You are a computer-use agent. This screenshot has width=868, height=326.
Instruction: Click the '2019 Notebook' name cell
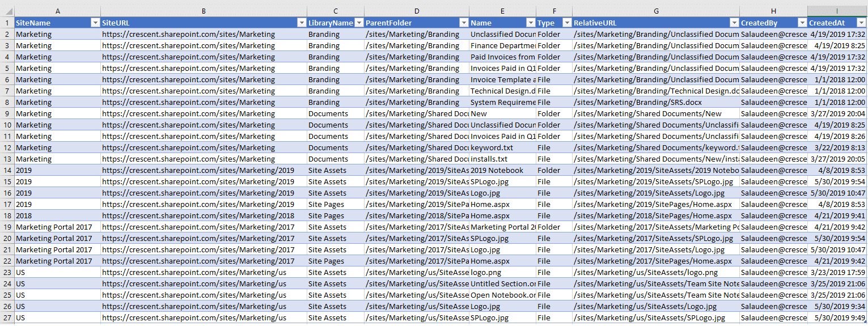tap(502, 170)
